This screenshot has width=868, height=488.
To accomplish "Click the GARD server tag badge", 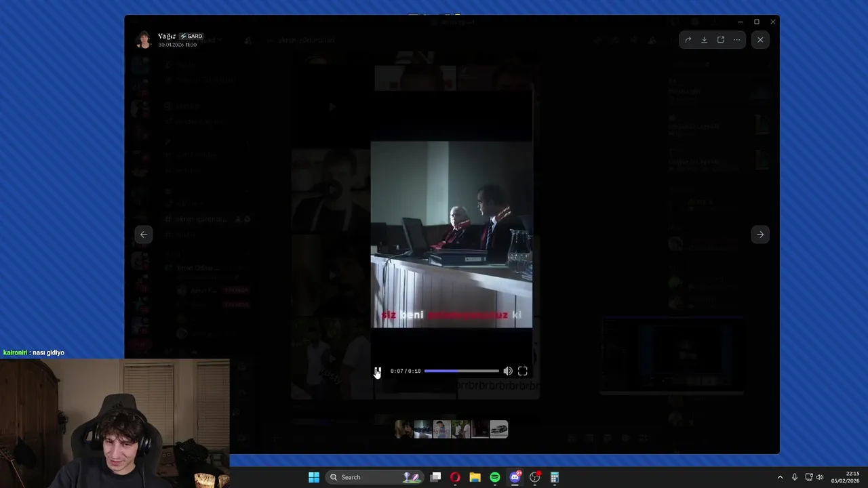I will coord(191,36).
